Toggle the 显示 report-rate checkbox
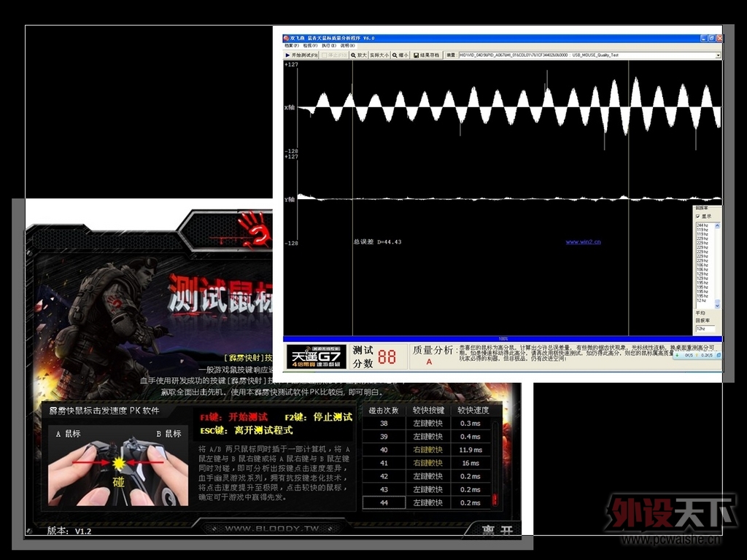747x560 pixels. 698,216
